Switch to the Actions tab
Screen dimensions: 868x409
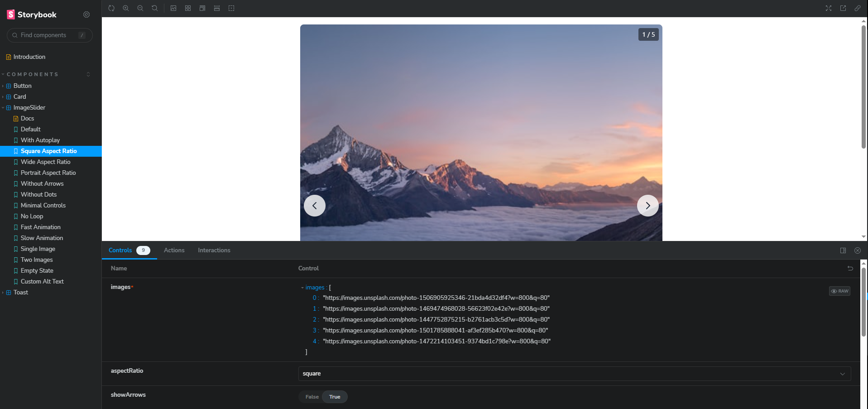point(174,250)
